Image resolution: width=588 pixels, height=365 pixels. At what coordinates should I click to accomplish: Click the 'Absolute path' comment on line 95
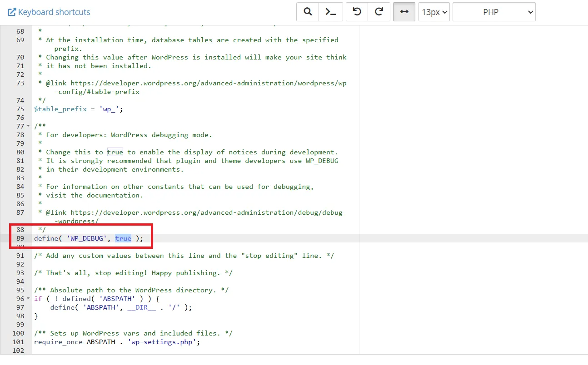131,290
